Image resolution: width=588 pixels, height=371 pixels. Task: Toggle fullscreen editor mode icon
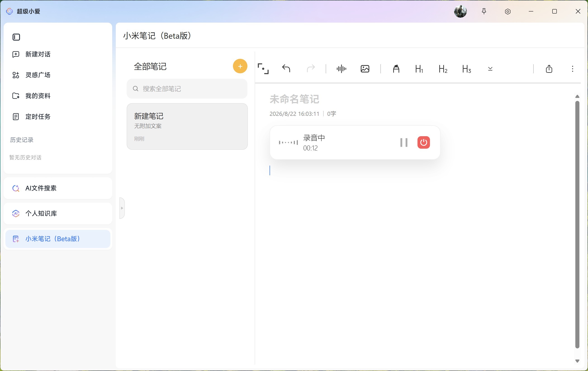click(263, 69)
